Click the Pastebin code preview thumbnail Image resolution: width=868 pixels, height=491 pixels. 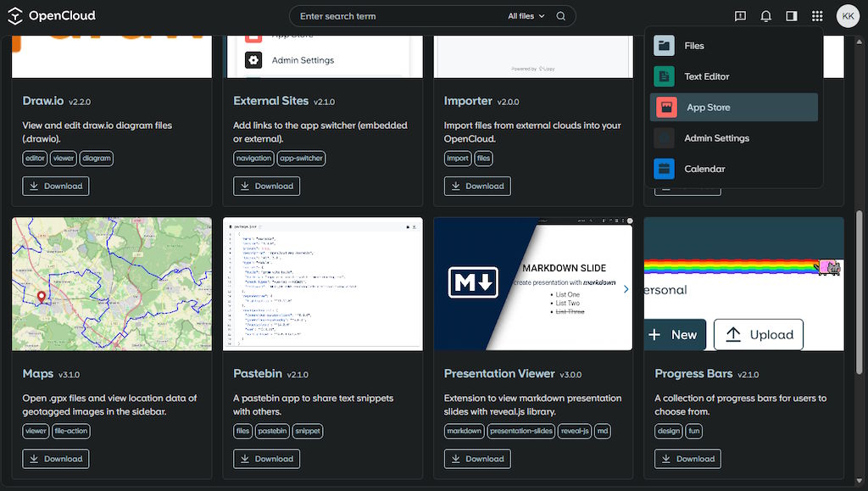(323, 284)
